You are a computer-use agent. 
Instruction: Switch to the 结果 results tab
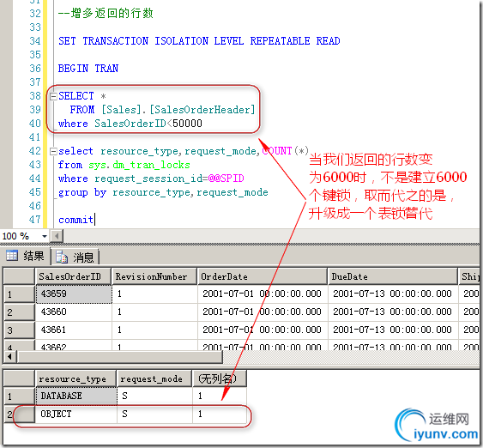[x=26, y=256]
